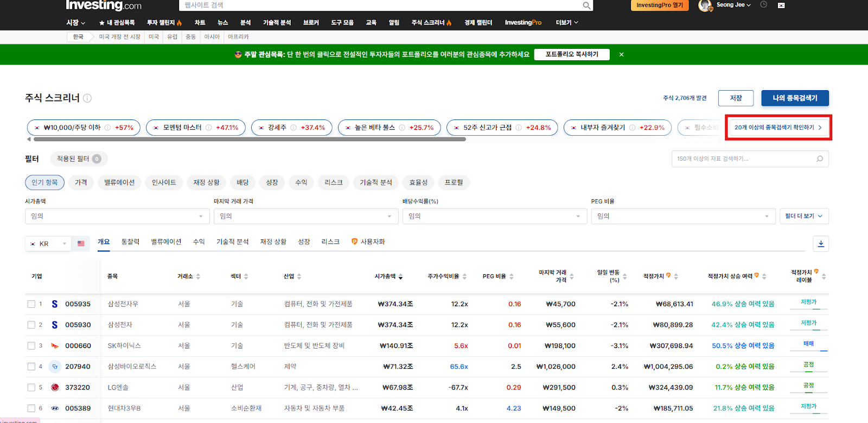Check the checkbox for row 005935
Screen dimensions: 868x423
(31, 304)
